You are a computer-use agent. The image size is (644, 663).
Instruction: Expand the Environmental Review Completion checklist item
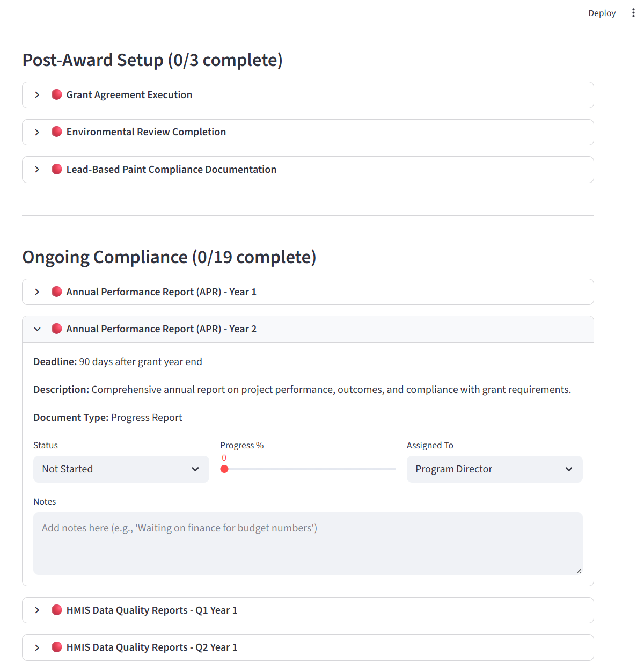[37, 132]
